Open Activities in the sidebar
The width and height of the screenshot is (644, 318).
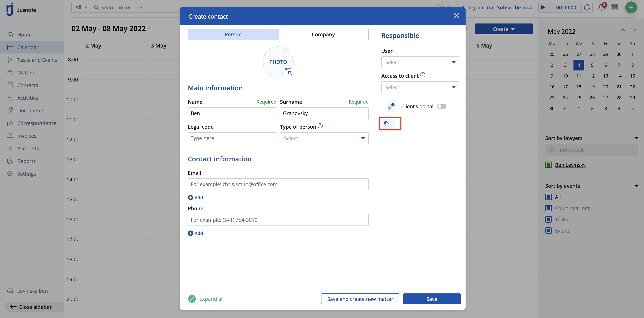point(32,98)
